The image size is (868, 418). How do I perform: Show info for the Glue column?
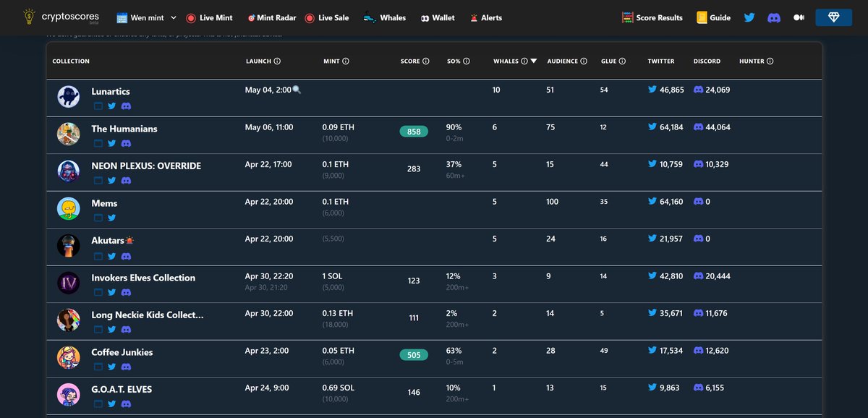click(622, 61)
